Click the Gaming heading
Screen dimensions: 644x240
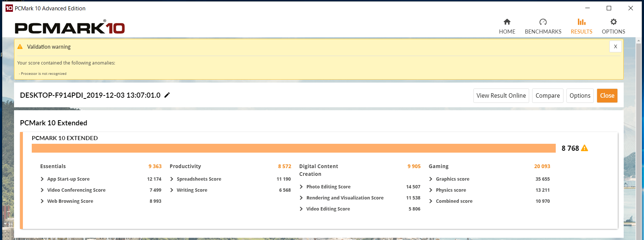click(x=439, y=166)
